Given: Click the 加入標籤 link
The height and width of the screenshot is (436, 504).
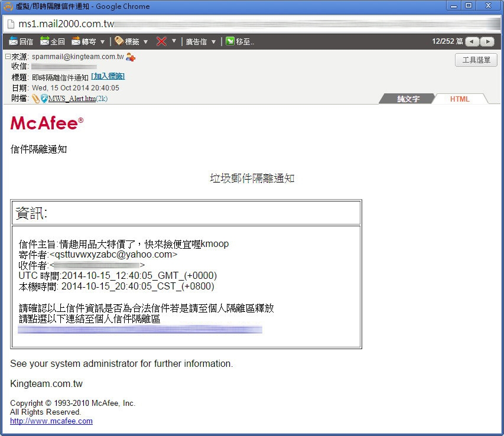Looking at the screenshot, I should [108, 76].
